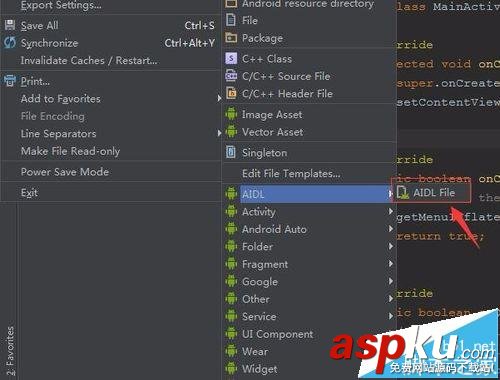Expand the Folder submenu arrow

391,246
